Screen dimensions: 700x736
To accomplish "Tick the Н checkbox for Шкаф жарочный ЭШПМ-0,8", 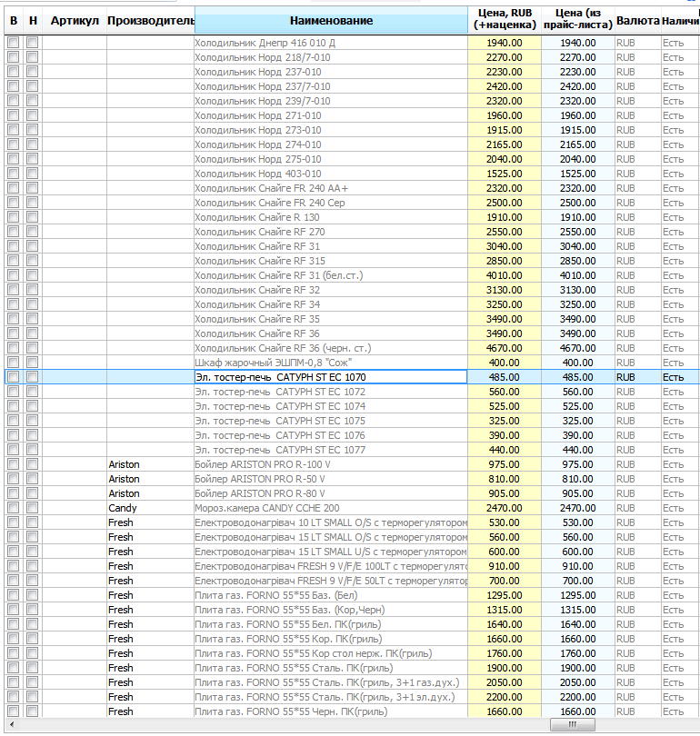I will coord(33,363).
